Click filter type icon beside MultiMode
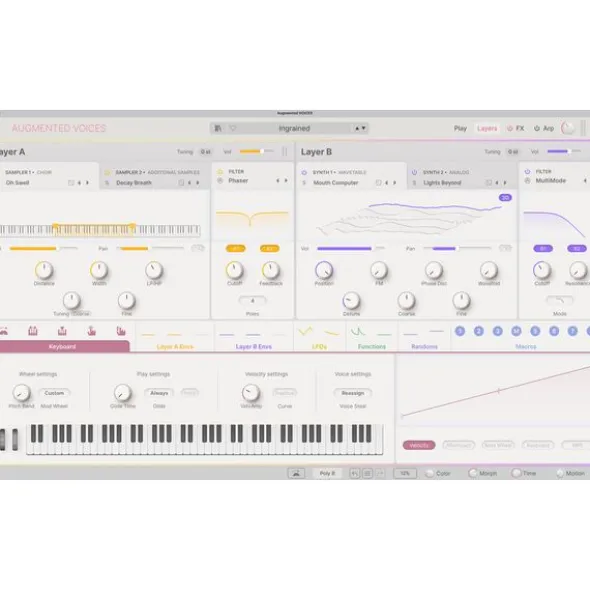The height and width of the screenshot is (591, 590). [x=527, y=181]
